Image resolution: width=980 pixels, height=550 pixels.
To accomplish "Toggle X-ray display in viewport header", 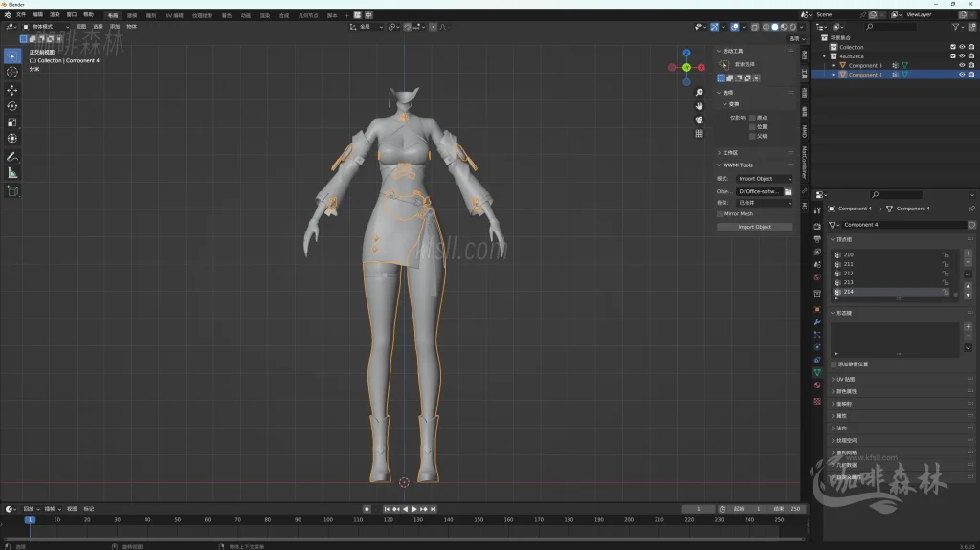I will 755,27.
